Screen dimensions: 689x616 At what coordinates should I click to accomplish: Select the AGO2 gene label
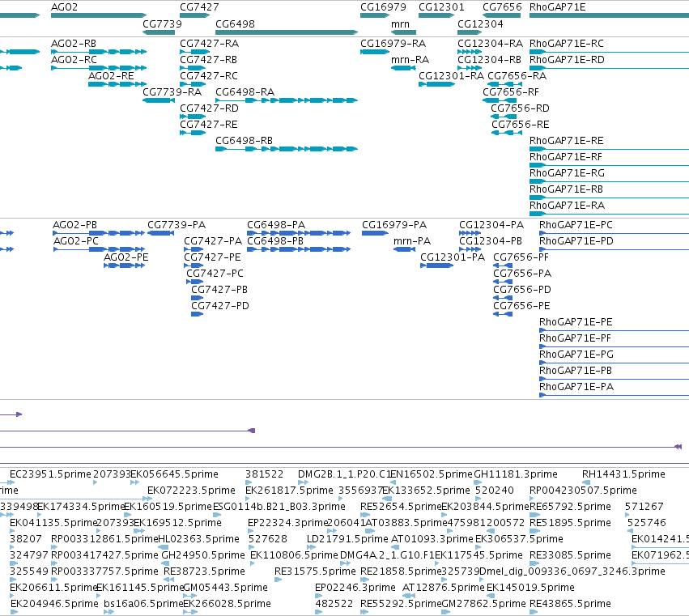point(65,7)
